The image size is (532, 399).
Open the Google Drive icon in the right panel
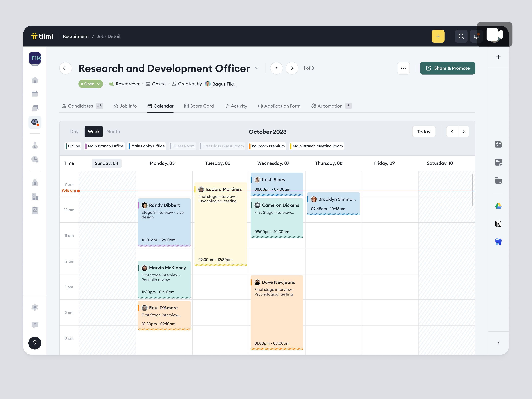tap(499, 206)
